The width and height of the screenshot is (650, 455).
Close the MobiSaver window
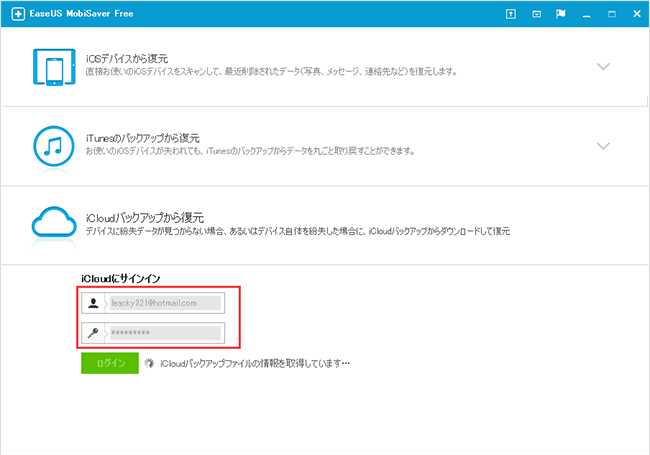(x=637, y=14)
